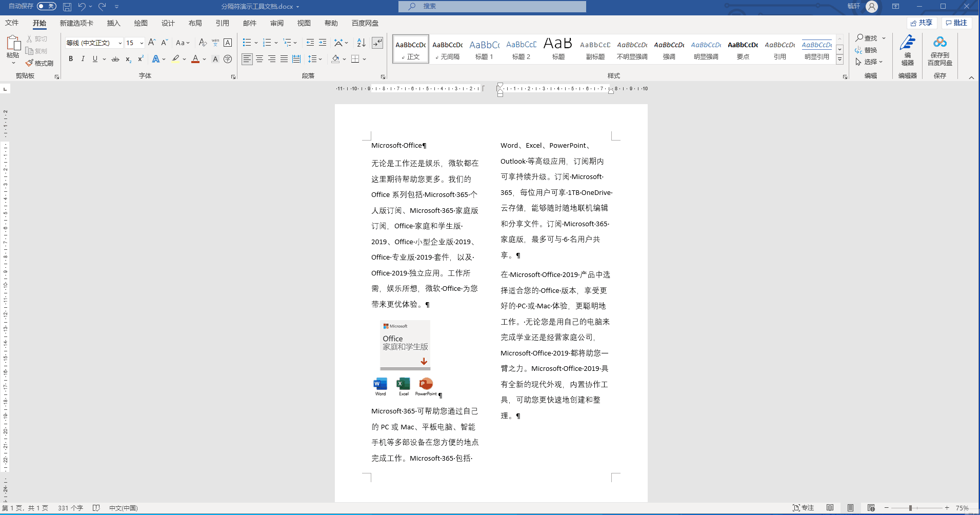Switch to Read Mode view in status bar
This screenshot has width=980, height=515.
coord(830,508)
